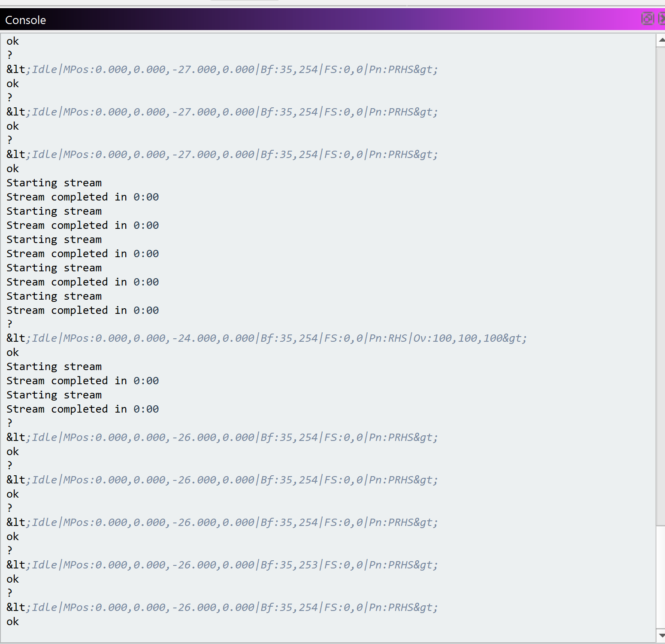665x644 pixels.
Task: Click the last ok line at the bottom
Action: coord(12,622)
